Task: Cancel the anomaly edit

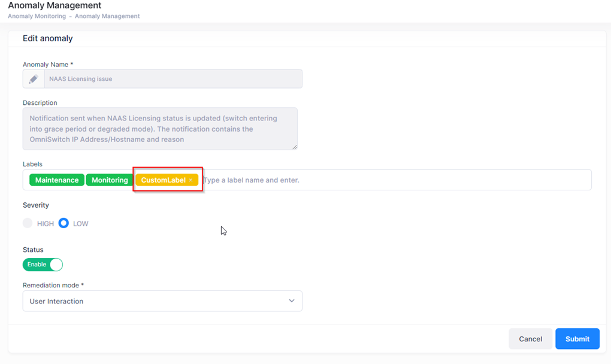Action: (530, 339)
